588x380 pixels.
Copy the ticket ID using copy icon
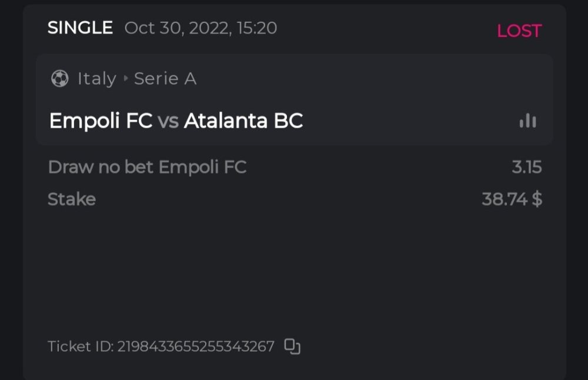point(292,346)
